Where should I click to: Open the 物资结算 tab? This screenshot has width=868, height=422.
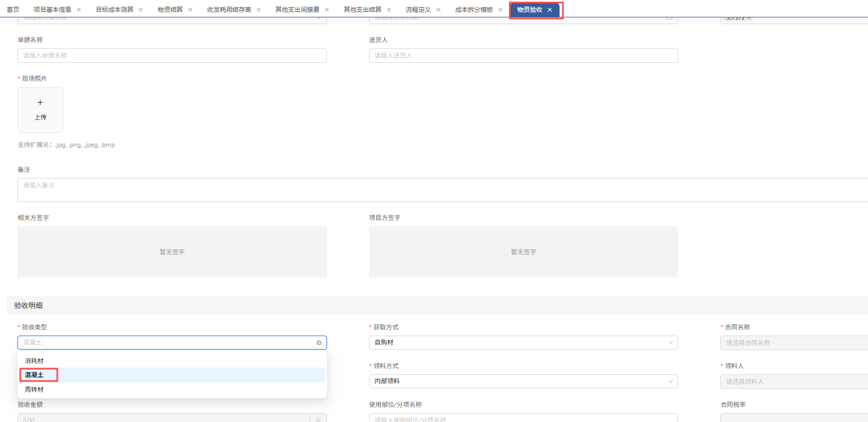(170, 10)
